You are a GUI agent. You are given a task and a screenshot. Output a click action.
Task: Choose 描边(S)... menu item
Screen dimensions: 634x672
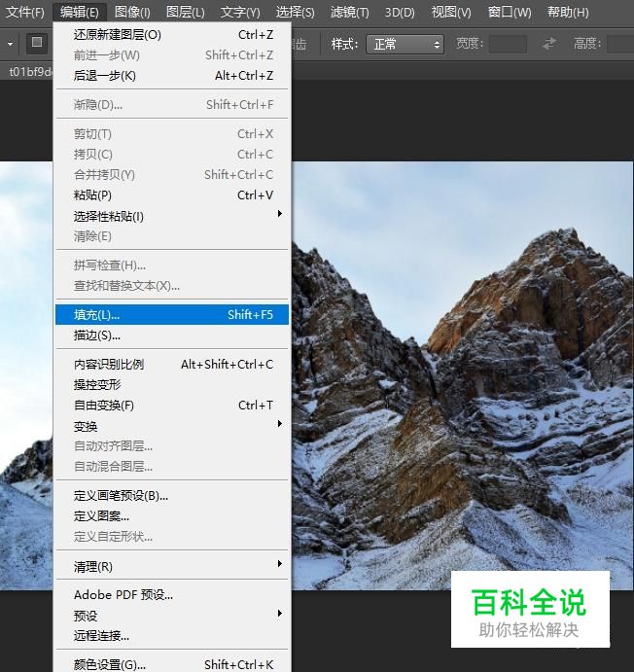(172, 336)
